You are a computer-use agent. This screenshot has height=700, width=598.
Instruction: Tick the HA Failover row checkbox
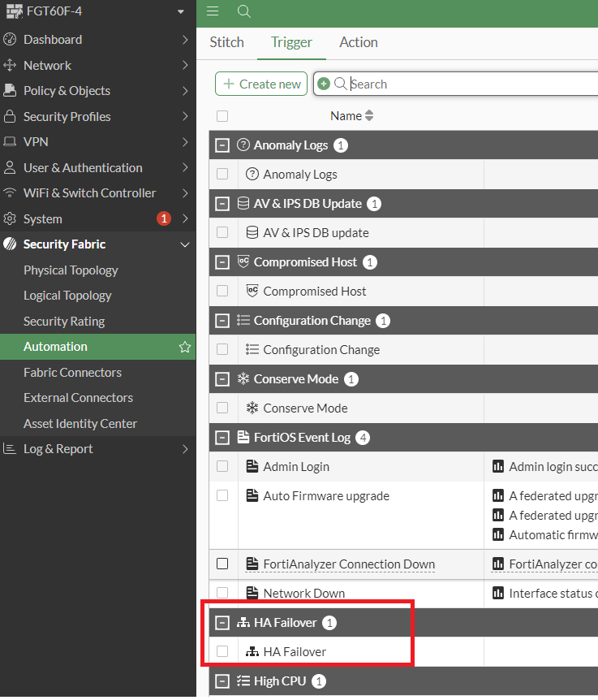point(222,651)
